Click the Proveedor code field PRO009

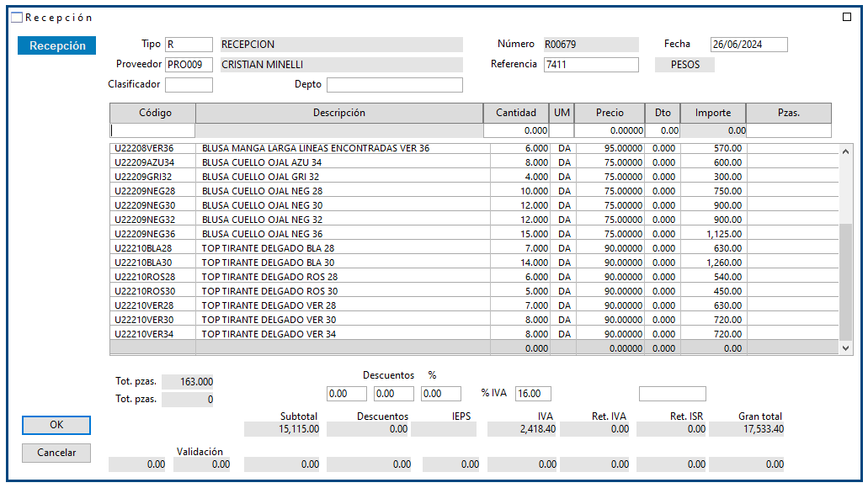[x=189, y=65]
